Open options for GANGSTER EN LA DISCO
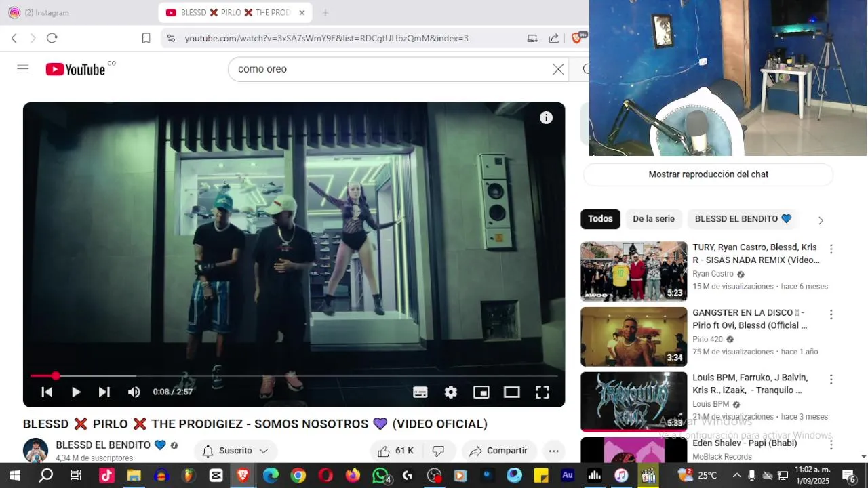Screen dimensions: 868x488 point(831,314)
